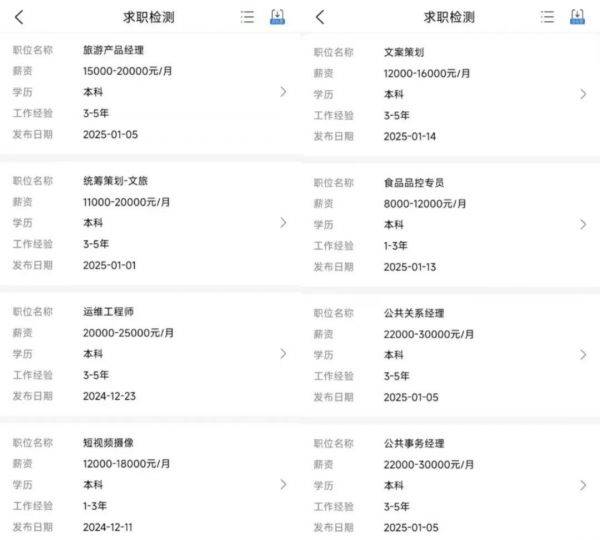The image size is (600, 540).
Task: Click the 12000-18000元/月 salary of 短视频摄像
Action: [127, 463]
